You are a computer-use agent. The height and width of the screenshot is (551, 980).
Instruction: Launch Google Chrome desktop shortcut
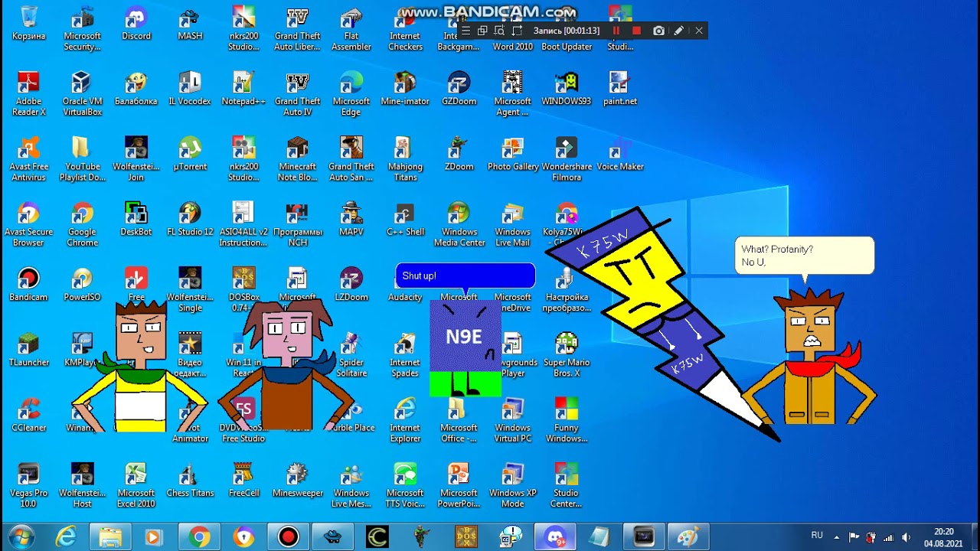82,224
